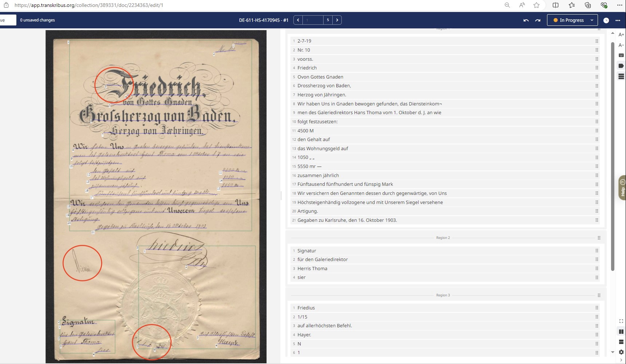Open browser split screen
The image size is (626, 364).
pos(556,5)
